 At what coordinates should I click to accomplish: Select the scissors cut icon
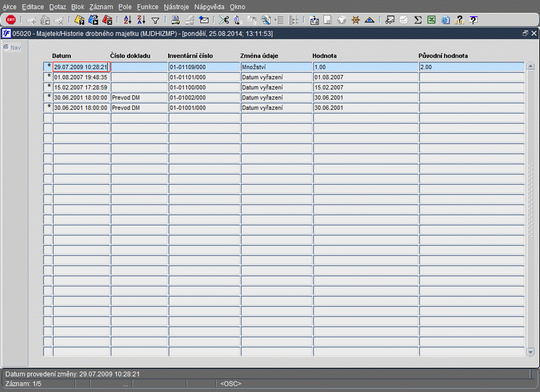coord(224,20)
